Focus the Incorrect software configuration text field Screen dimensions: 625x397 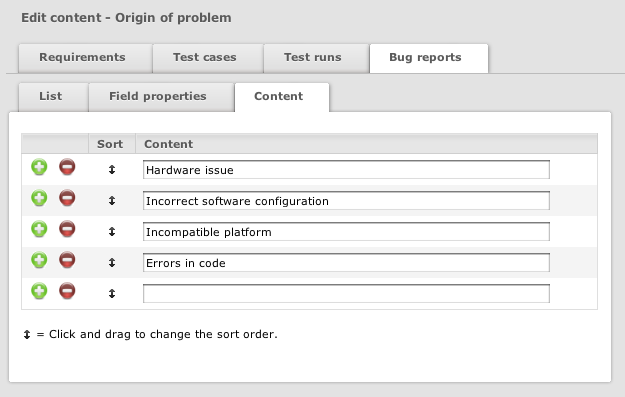[x=346, y=201]
